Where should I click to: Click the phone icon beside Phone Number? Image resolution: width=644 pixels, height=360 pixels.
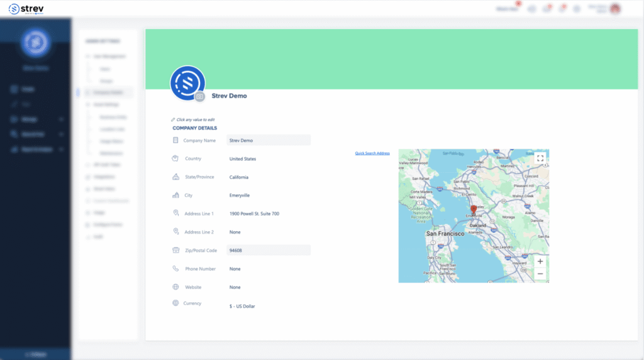tap(175, 269)
